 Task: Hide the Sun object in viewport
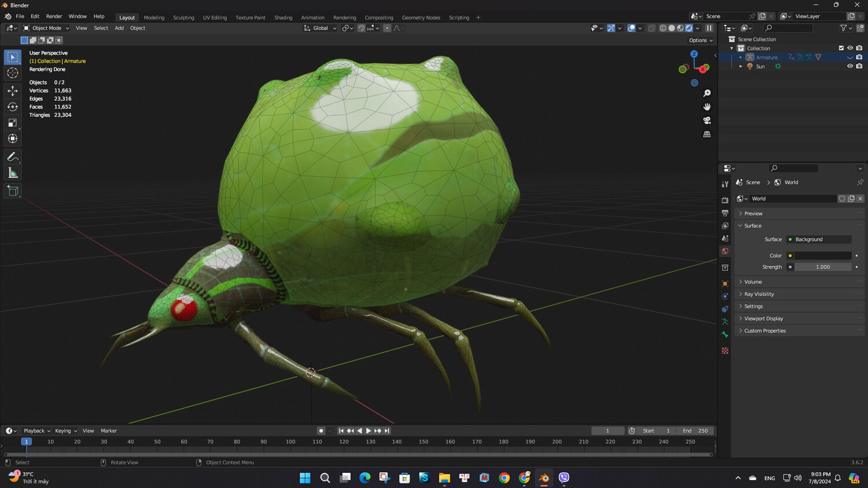850,67
